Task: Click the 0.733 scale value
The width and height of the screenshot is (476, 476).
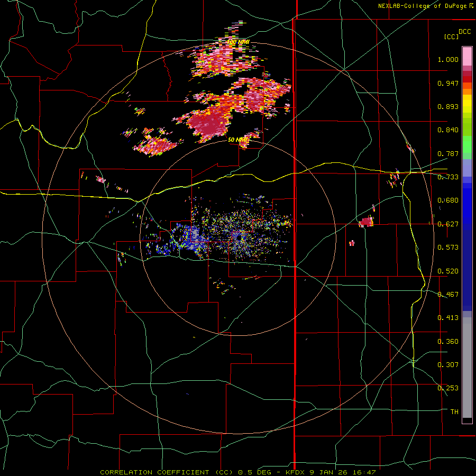Action: [448, 177]
